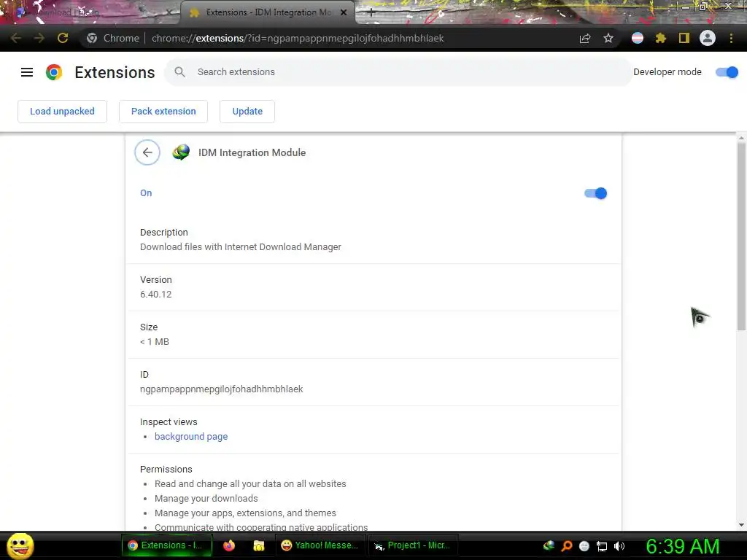Click the scrollbar down arrow
Viewport: 747px width, 560px height.
pos(741,525)
